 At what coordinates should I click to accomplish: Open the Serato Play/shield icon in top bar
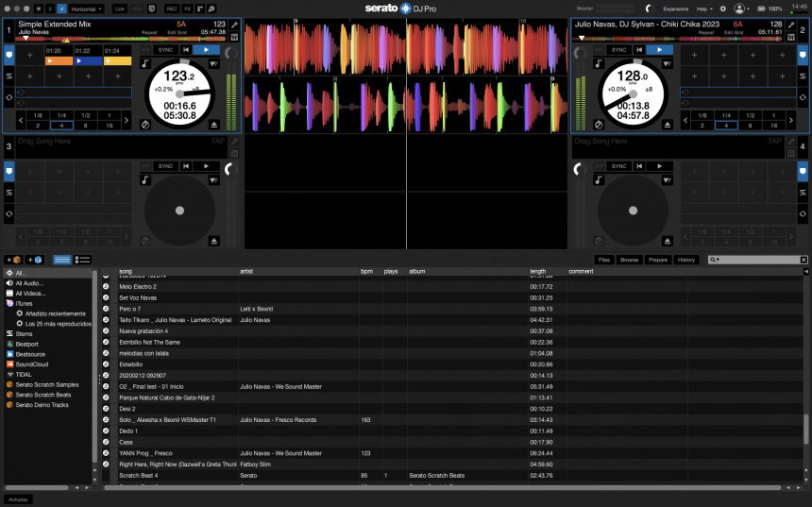[x=152, y=8]
